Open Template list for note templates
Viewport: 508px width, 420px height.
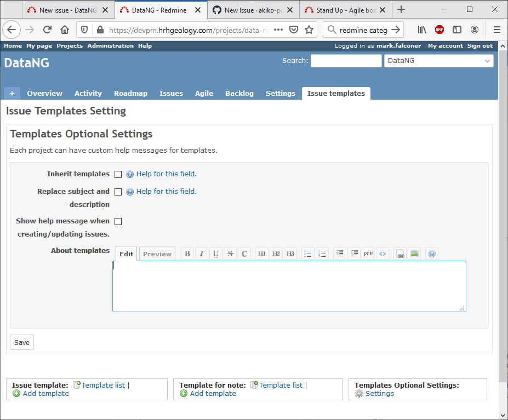click(x=281, y=385)
